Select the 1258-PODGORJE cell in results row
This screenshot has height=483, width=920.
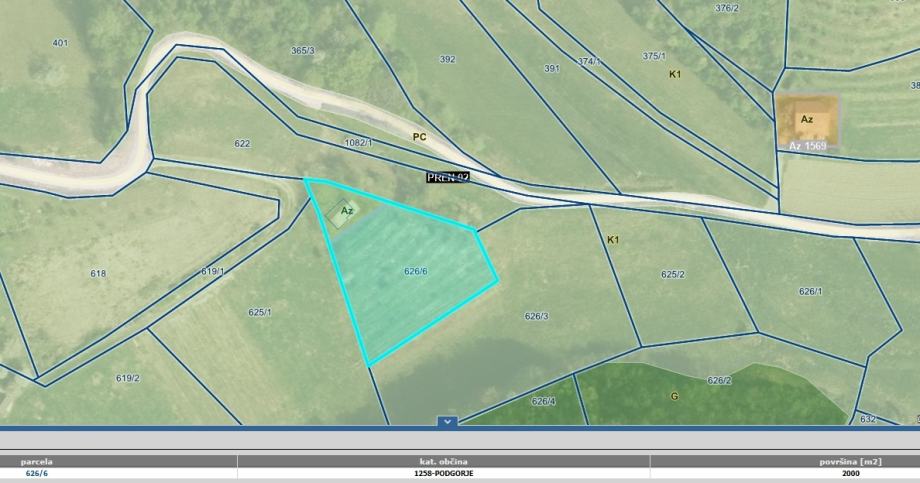click(x=444, y=474)
